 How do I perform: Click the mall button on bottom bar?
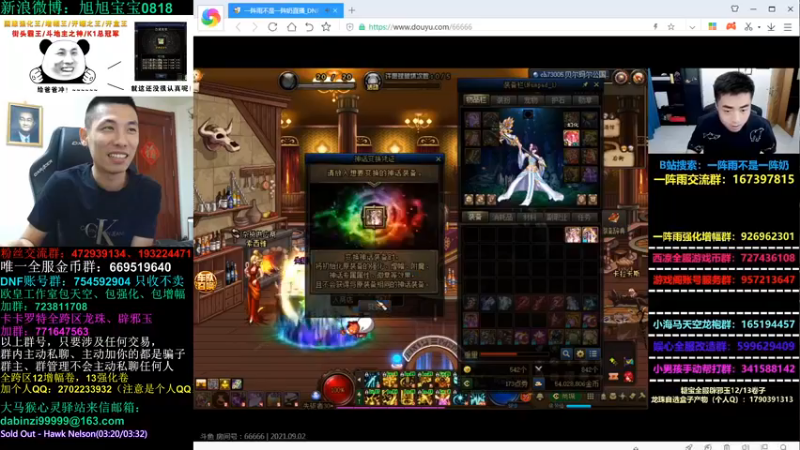pyautogui.click(x=564, y=396)
